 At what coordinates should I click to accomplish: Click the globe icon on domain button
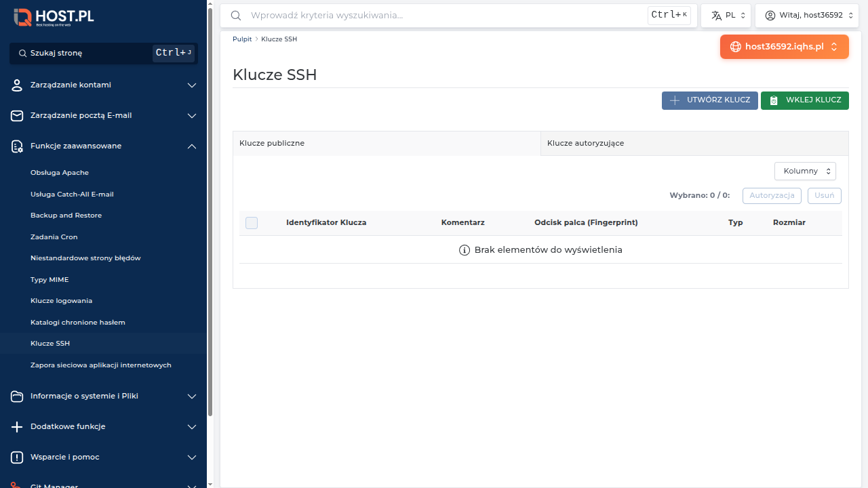[736, 47]
